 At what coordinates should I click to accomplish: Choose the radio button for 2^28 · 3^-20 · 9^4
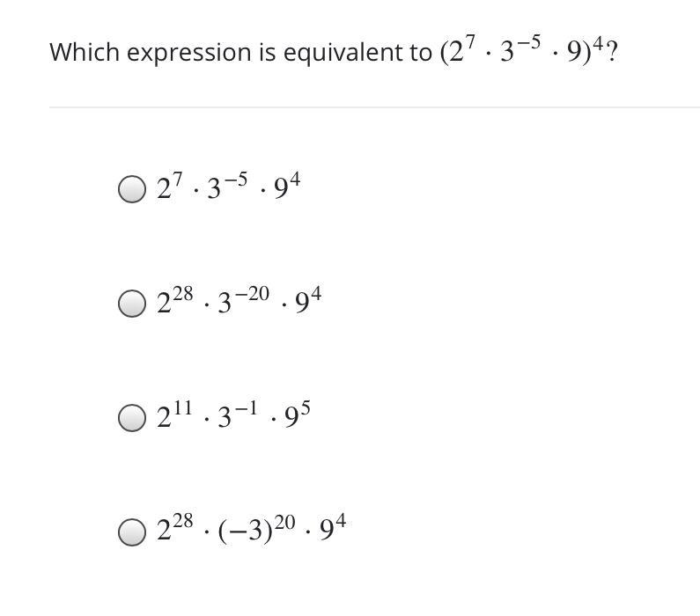point(131,304)
